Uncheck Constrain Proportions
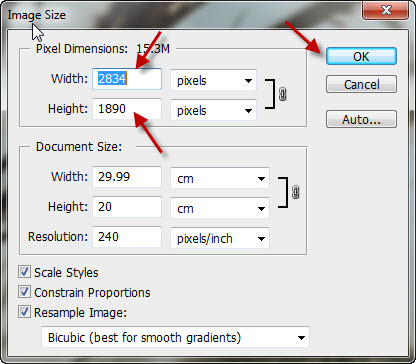The height and width of the screenshot is (364, 416). point(24,292)
